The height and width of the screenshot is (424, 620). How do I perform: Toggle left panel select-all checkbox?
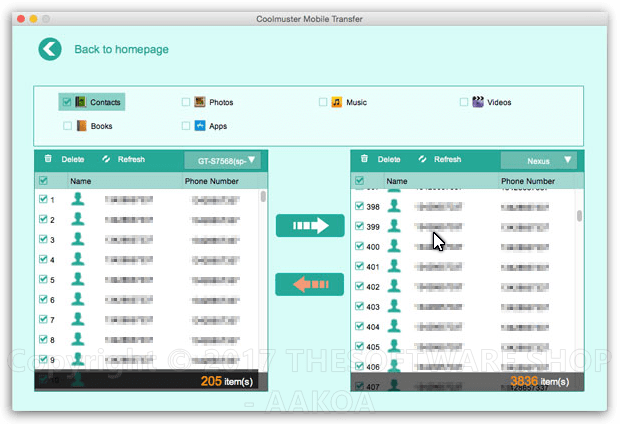(x=43, y=181)
